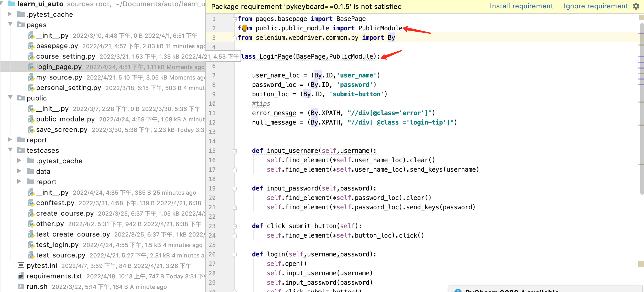Viewport: 644px width, 292px height.
Task: Collapse the learn_ui_auto project root
Action: [x=2, y=3]
